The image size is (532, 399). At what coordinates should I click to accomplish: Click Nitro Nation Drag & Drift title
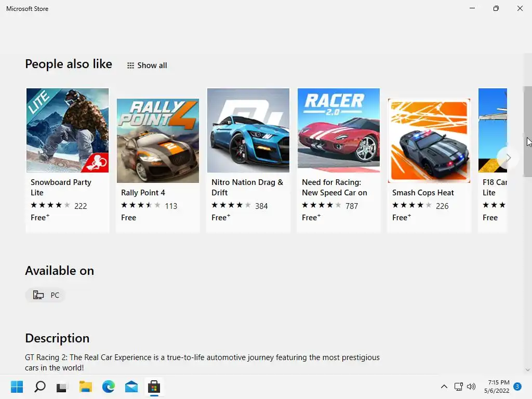coord(247,187)
